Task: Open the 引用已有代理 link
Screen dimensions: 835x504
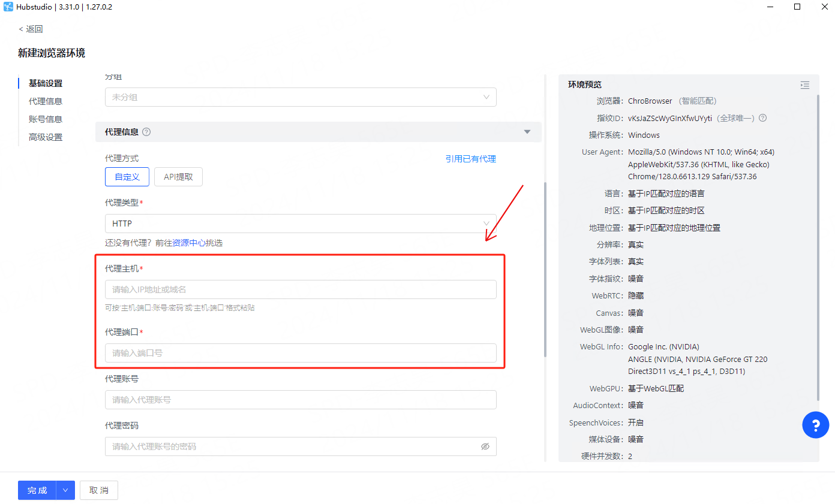Action: [x=470, y=159]
